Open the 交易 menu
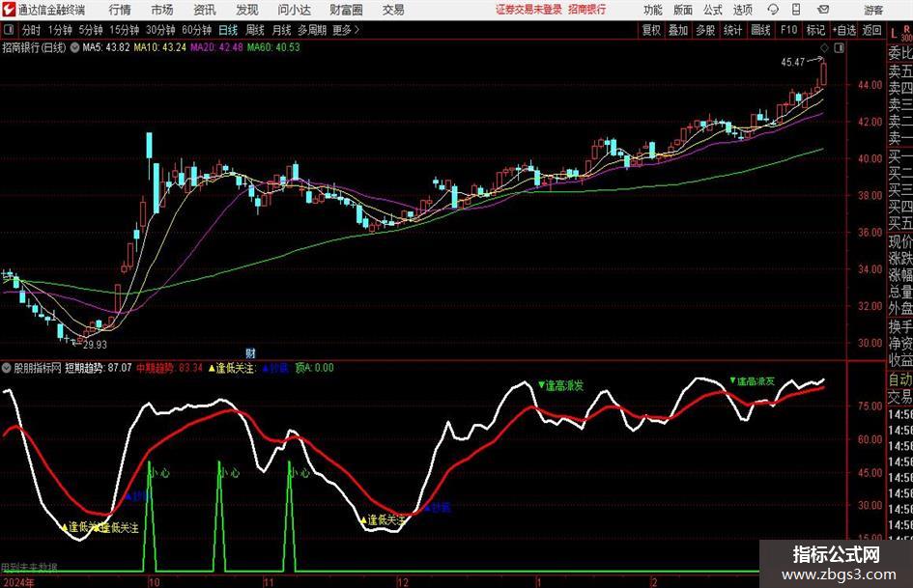The width and height of the screenshot is (913, 588). [x=393, y=10]
